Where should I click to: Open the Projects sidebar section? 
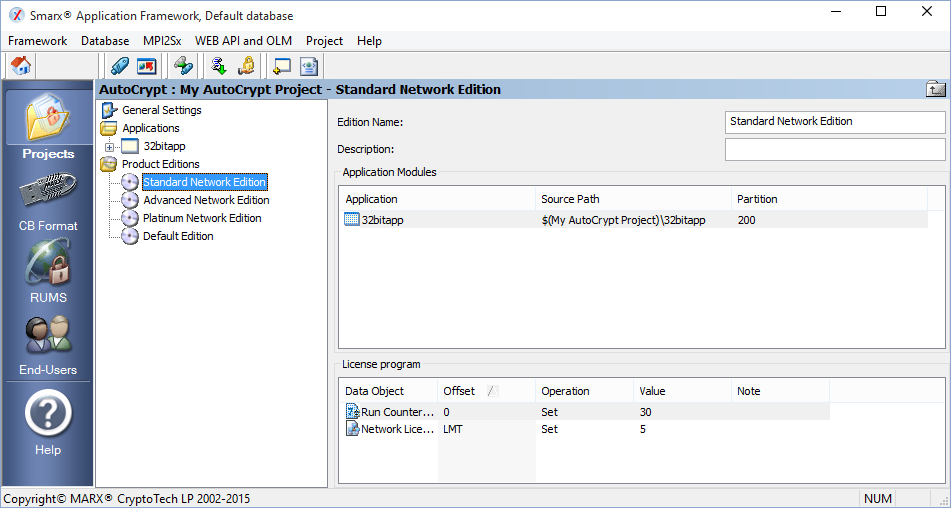pos(48,126)
